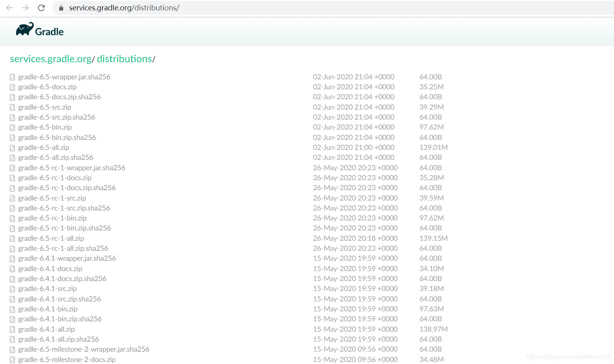Click the 02-Jun-2020 21:00 +0000 date

(x=354, y=148)
